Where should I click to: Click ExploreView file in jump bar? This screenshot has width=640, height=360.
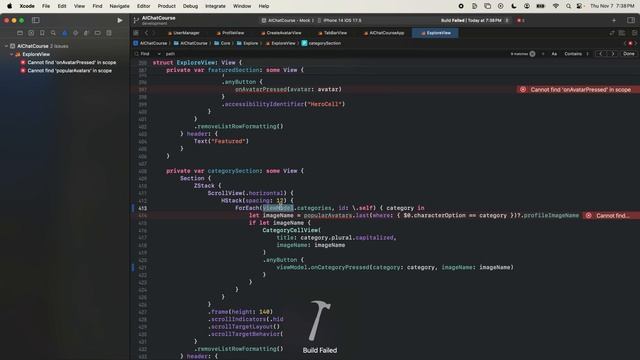coord(280,43)
